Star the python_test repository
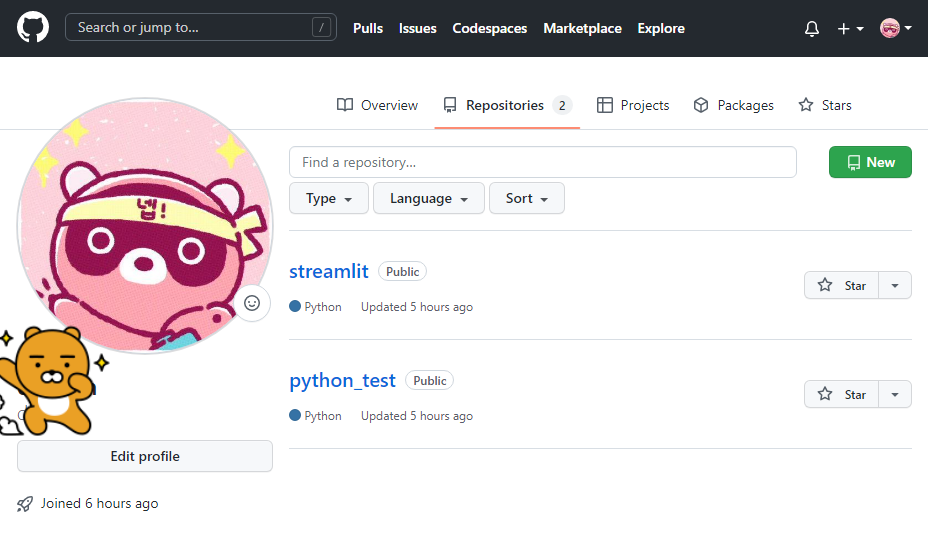 (841, 394)
